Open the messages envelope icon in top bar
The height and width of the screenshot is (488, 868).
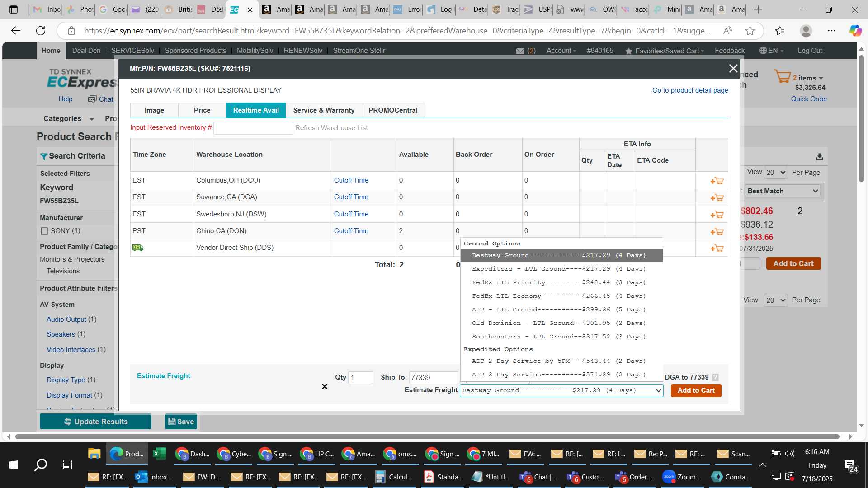(520, 51)
